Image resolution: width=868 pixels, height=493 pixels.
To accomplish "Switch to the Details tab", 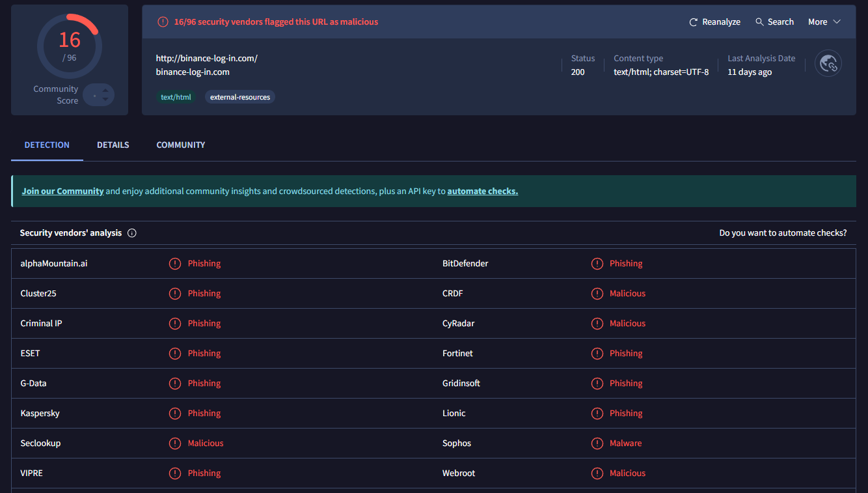I will 113,145.
